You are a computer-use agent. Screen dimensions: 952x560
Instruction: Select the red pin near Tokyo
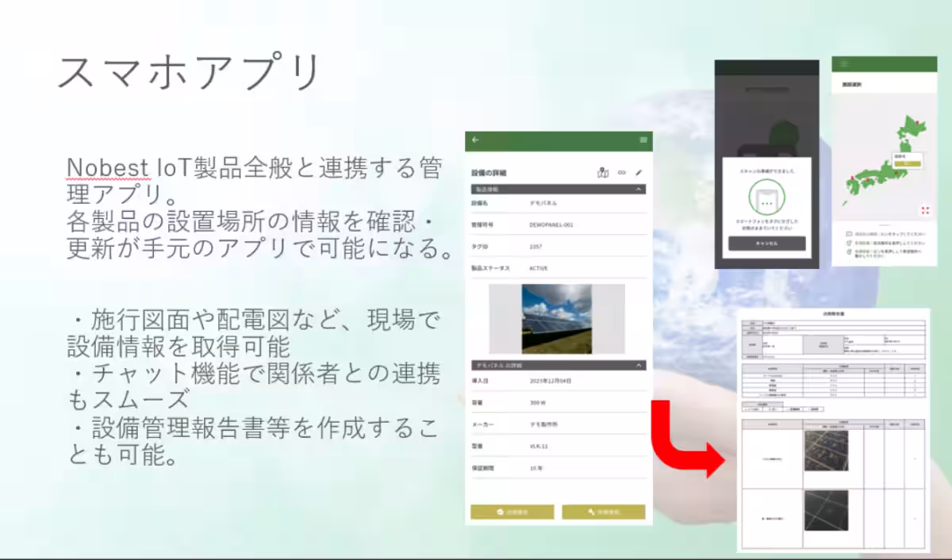[x=897, y=174]
